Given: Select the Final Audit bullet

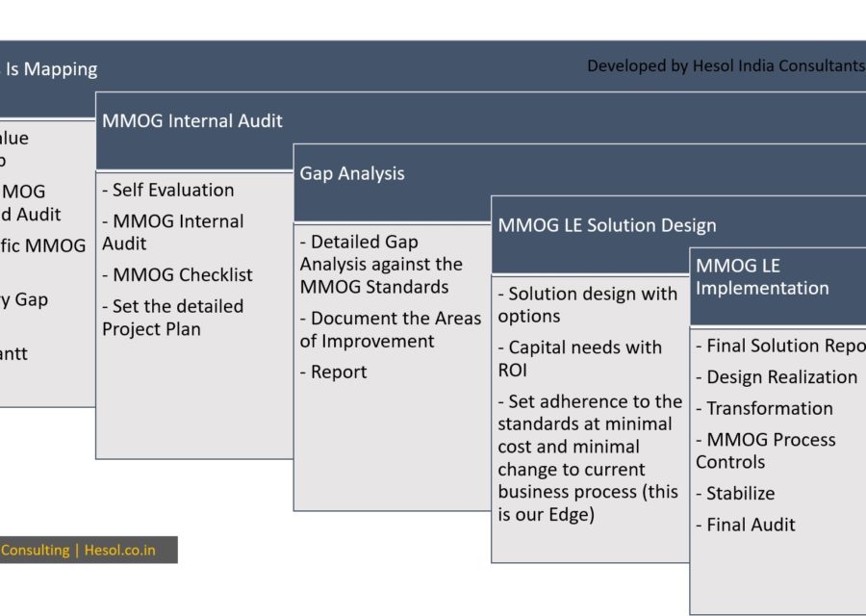Looking at the screenshot, I should click(746, 525).
